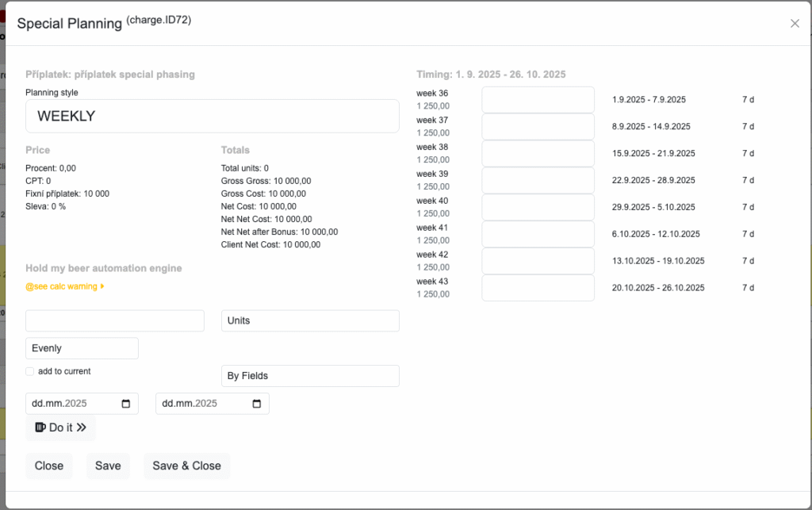This screenshot has height=510, width=812.
Task: Click the Close button at bottom
Action: coord(48,466)
